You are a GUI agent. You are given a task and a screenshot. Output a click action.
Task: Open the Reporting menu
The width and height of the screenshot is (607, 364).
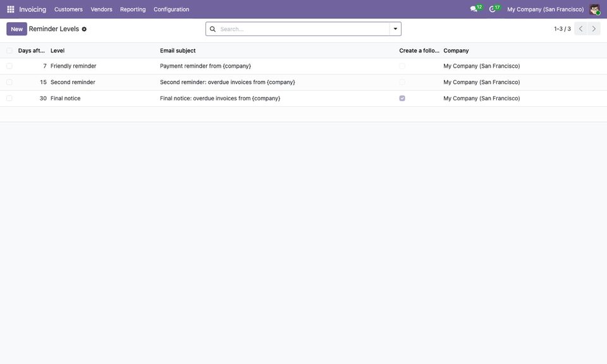133,9
